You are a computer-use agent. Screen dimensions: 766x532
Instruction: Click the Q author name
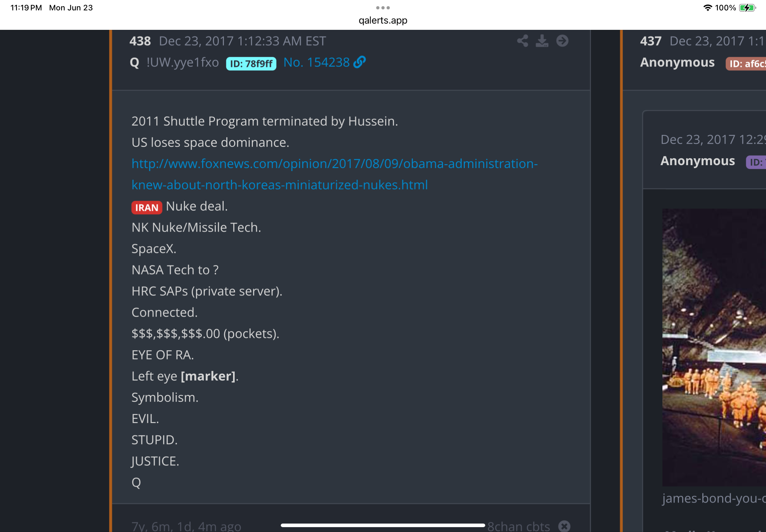click(x=134, y=63)
